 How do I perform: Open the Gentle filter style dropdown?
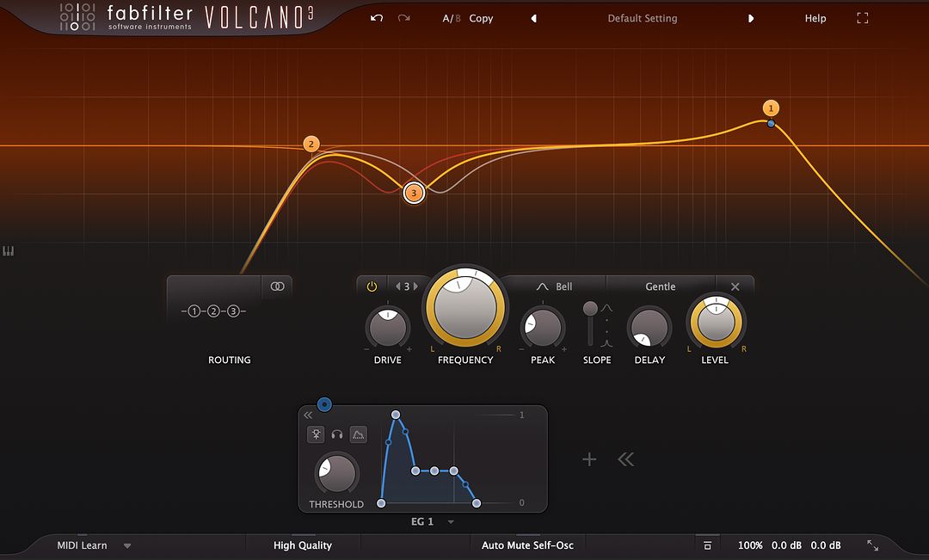point(660,286)
